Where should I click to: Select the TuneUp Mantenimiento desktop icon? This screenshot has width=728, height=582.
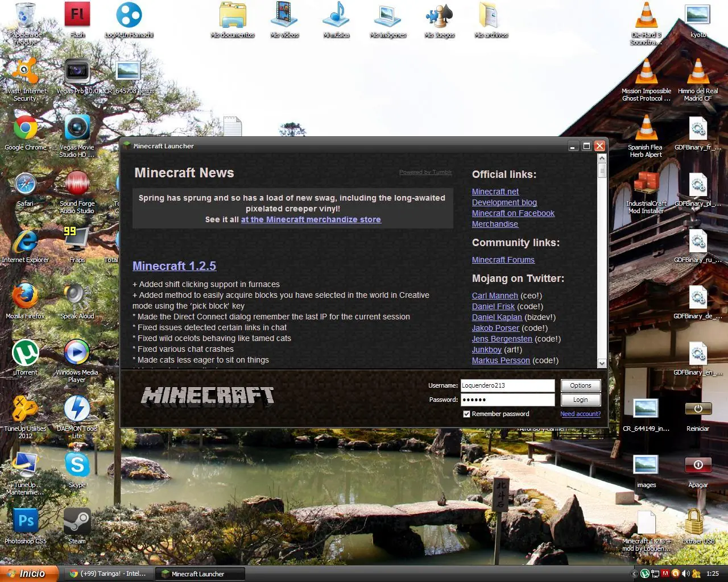[26, 473]
